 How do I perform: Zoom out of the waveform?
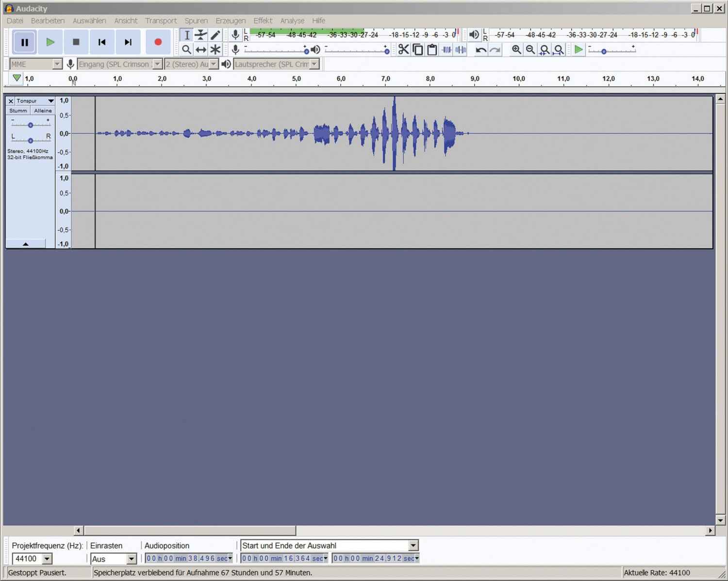pyautogui.click(x=530, y=49)
